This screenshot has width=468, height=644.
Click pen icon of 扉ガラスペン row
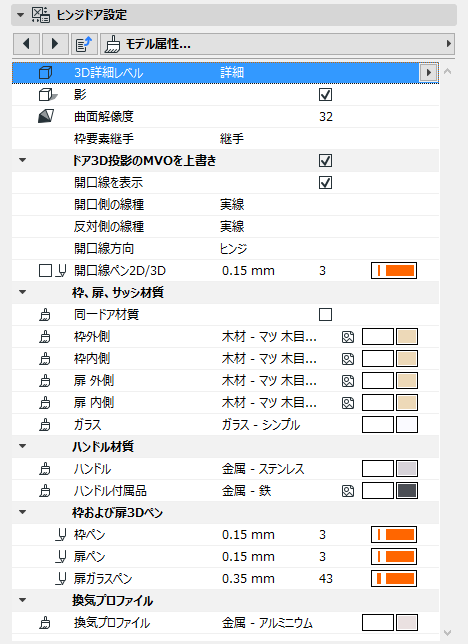[61, 579]
